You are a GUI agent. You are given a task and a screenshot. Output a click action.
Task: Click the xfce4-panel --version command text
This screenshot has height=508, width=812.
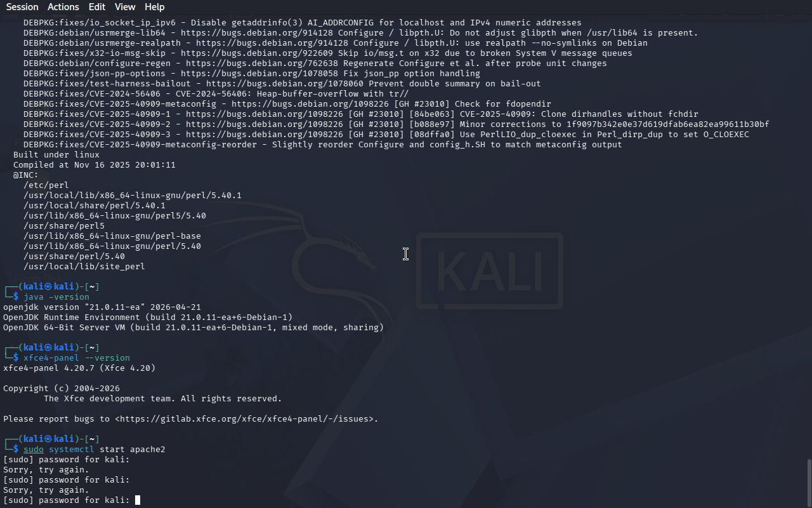(77, 358)
